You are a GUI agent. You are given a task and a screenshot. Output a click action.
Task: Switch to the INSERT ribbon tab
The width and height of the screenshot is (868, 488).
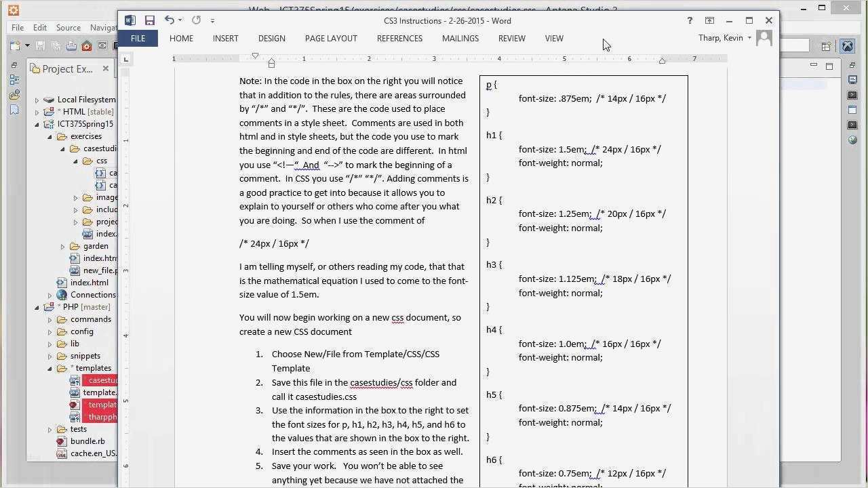tap(225, 39)
